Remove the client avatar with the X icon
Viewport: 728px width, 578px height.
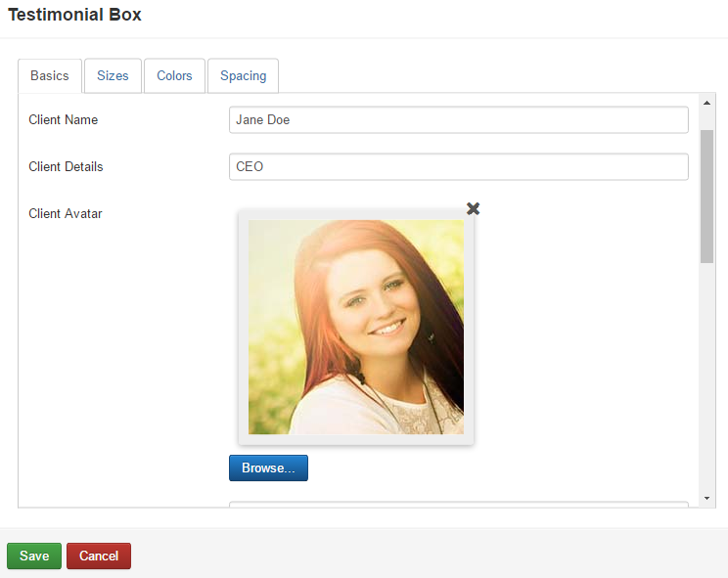point(473,208)
